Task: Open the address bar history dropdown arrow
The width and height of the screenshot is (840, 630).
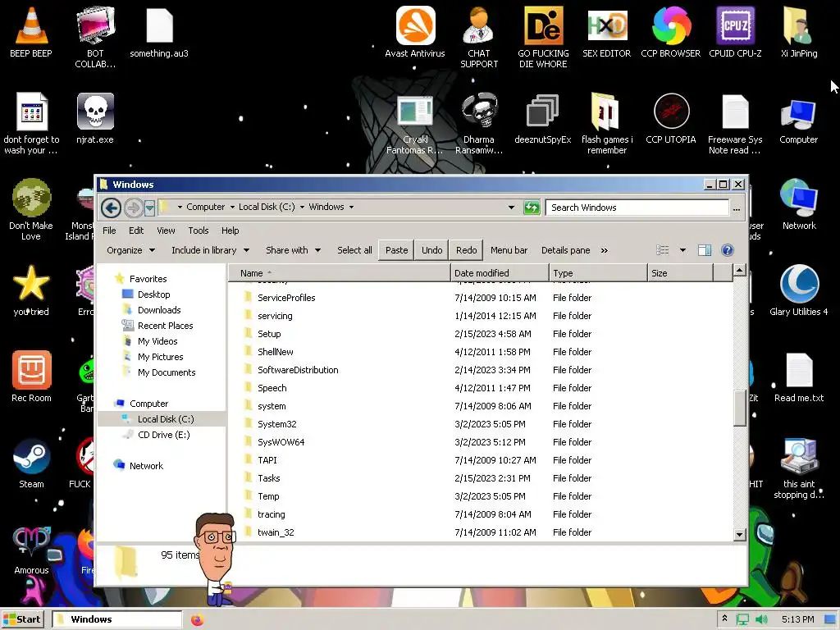Action: [511, 208]
